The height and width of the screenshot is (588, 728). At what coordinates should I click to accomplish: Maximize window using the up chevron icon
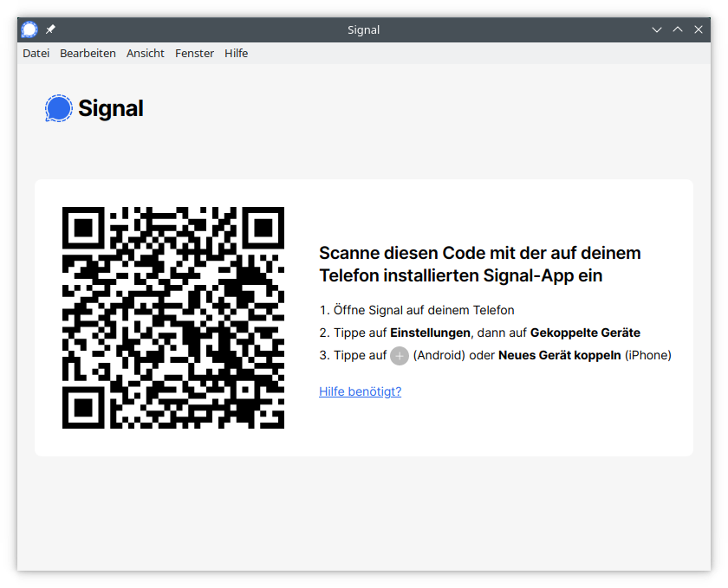[678, 29]
